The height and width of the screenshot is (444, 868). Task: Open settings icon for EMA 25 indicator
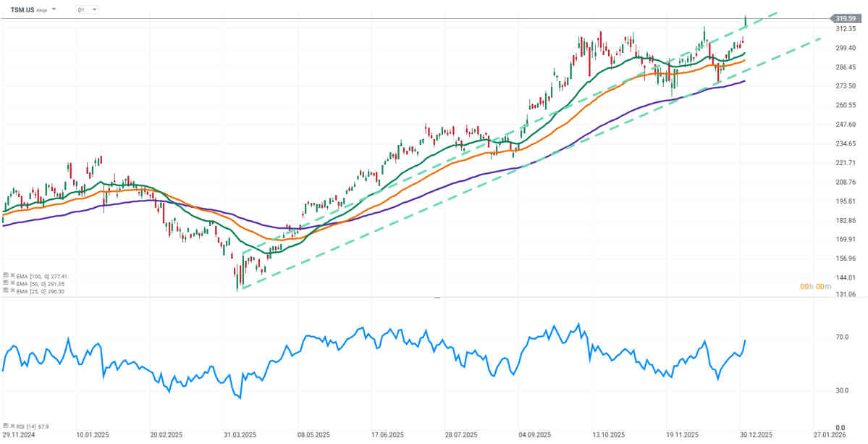tap(4, 290)
